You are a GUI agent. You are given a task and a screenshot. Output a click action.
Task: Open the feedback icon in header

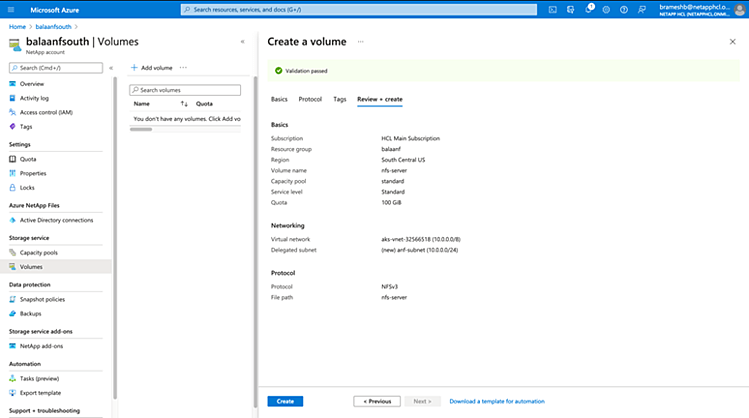click(x=641, y=9)
